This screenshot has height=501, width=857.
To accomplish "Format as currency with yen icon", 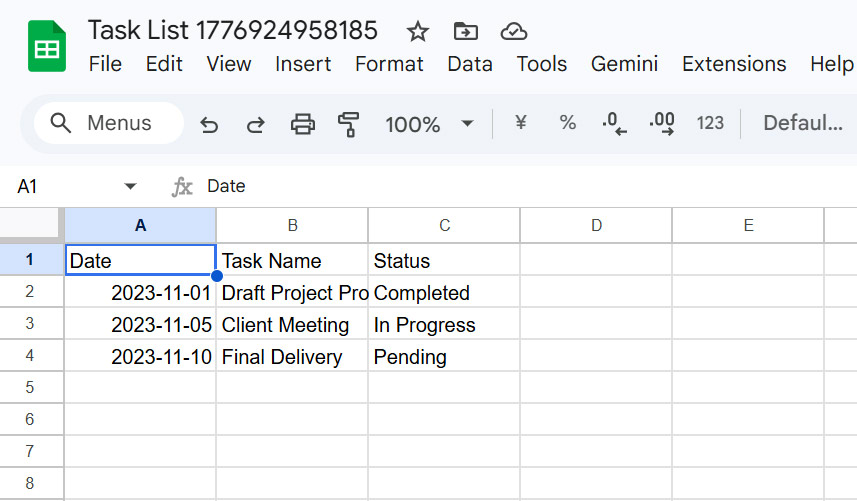I will [520, 123].
